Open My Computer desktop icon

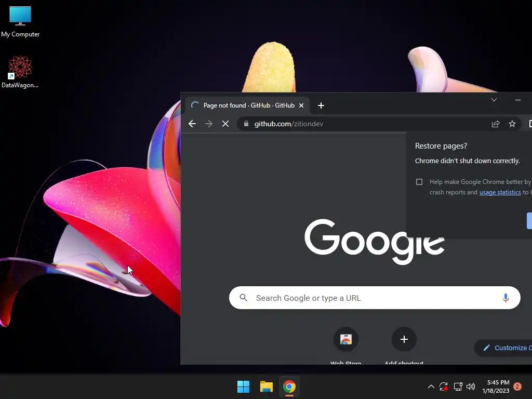coord(20,22)
